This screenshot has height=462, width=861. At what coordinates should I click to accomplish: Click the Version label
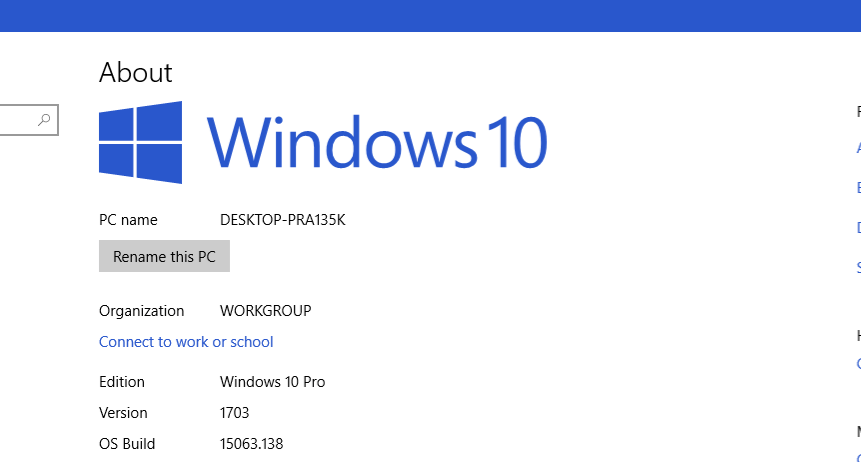(x=123, y=413)
